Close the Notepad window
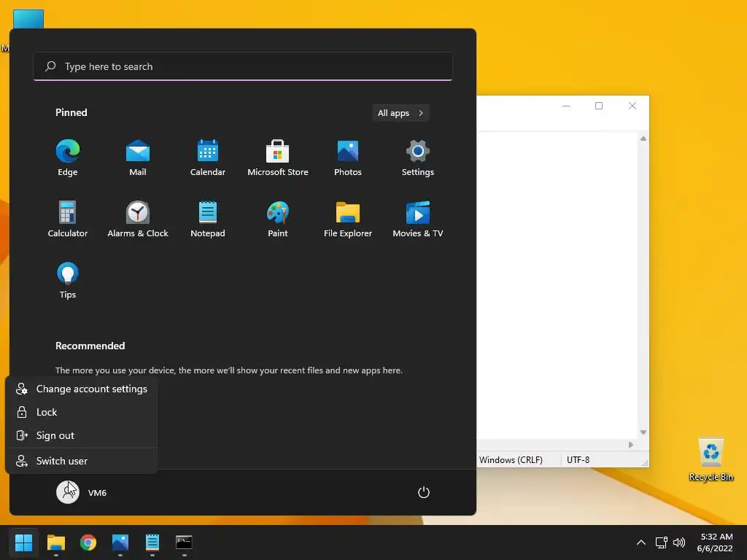This screenshot has height=560, width=747. click(x=632, y=106)
